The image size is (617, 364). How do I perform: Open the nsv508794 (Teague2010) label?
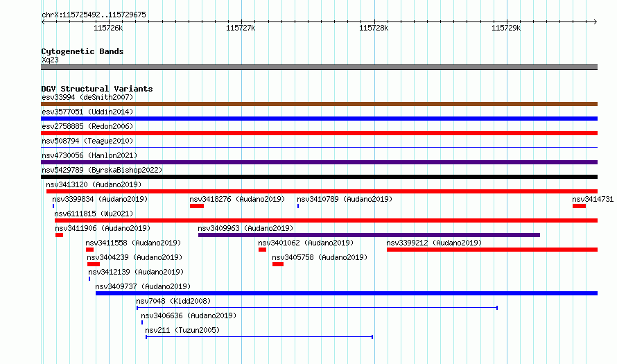coord(87,141)
